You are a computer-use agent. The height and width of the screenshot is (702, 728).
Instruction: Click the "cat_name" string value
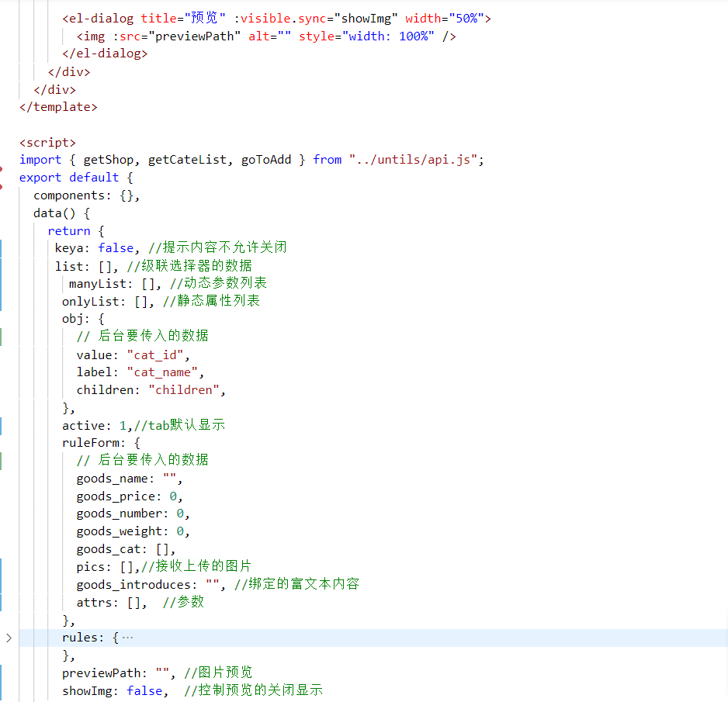tap(161, 372)
